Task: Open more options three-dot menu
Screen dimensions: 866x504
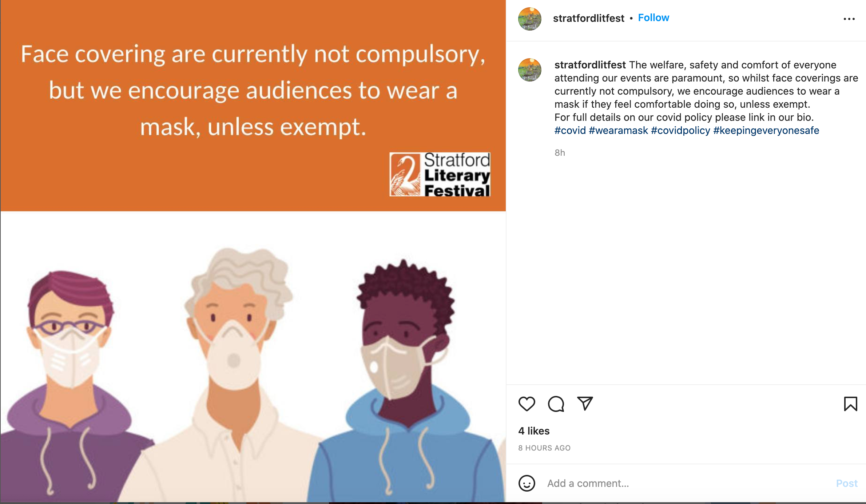Action: (x=849, y=19)
